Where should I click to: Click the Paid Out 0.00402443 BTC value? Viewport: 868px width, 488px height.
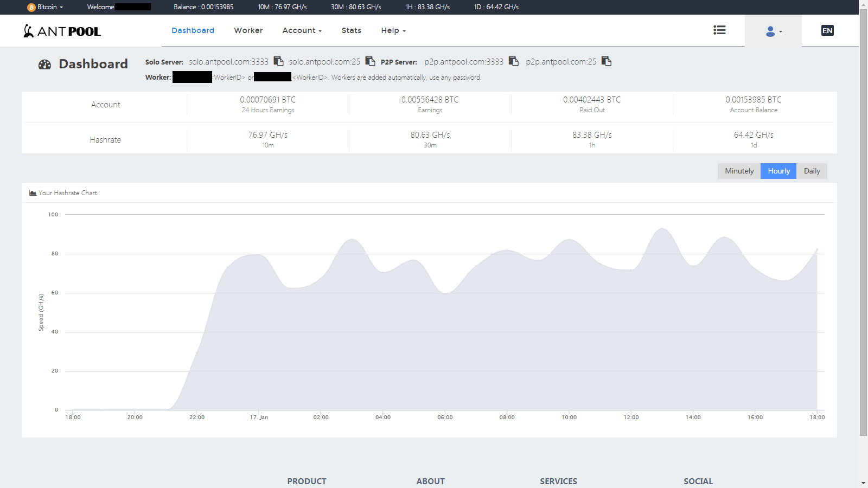pos(592,100)
